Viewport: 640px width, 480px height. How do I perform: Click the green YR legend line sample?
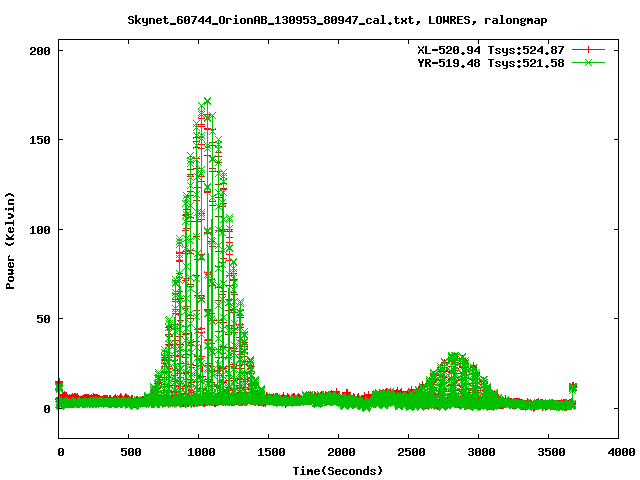(588, 62)
